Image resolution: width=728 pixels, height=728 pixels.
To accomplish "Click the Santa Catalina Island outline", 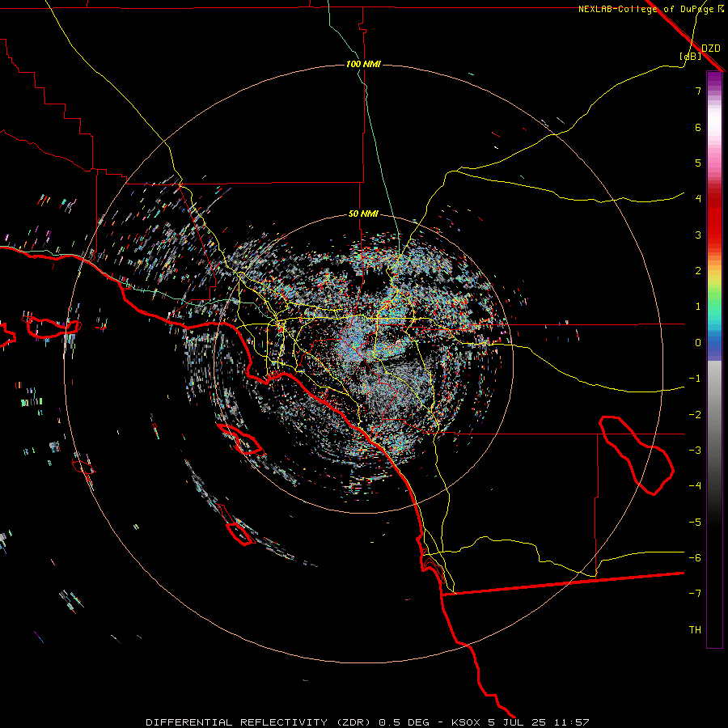I will pyautogui.click(x=240, y=439).
